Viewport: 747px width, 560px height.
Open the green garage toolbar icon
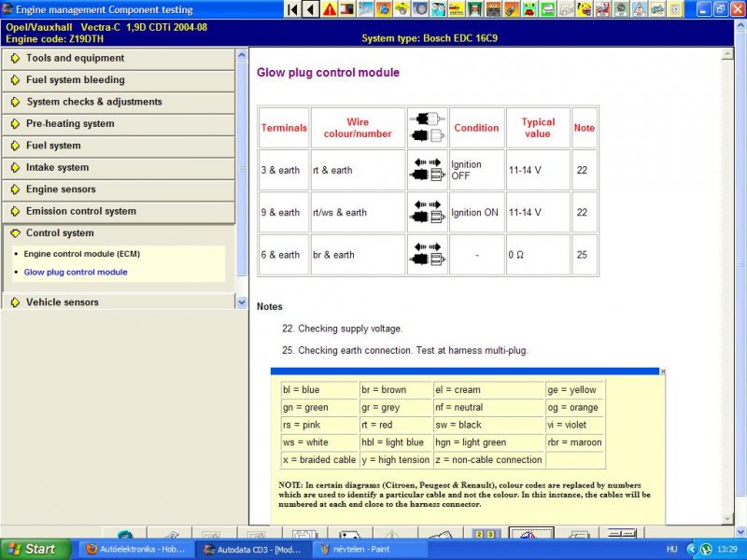coord(475,9)
